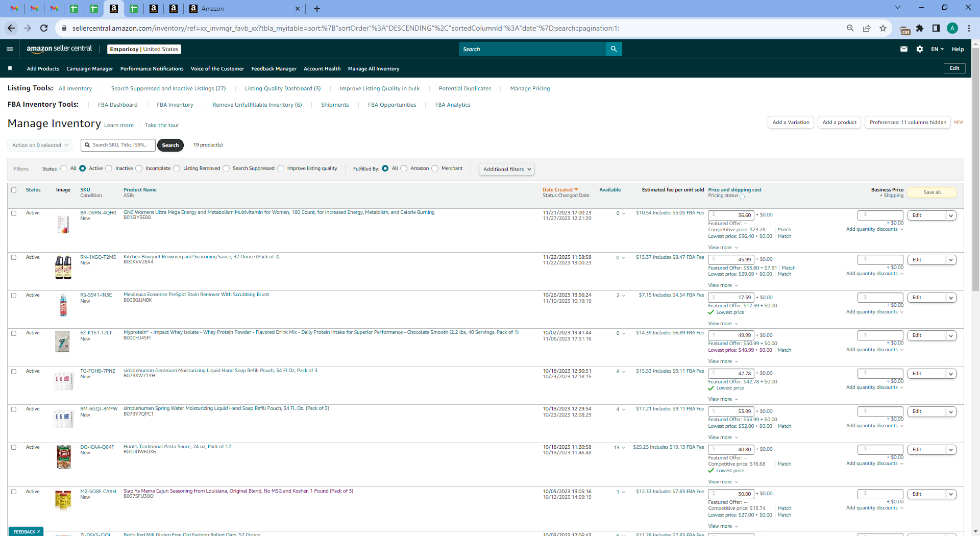
Task: Select the All status radio button
Action: [x=64, y=168]
